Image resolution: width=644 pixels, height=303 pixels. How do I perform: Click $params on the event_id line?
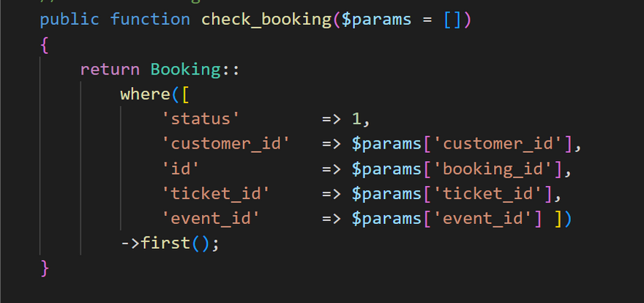(x=381, y=219)
